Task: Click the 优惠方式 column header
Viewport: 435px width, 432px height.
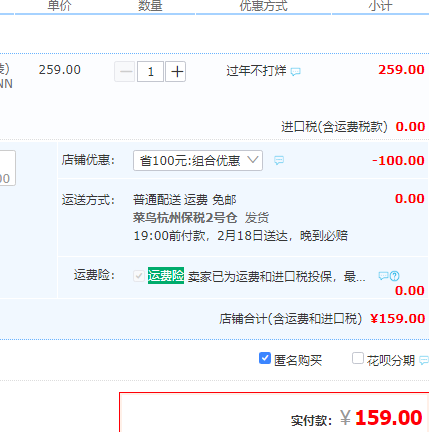Action: click(263, 6)
